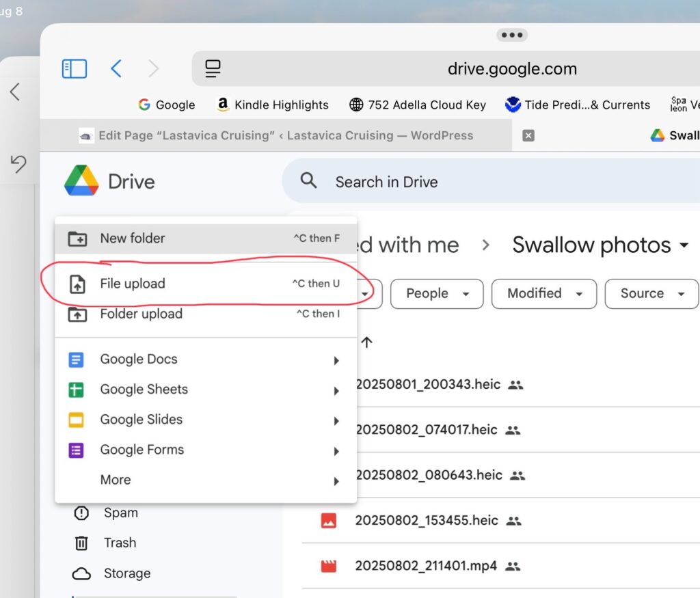Viewport: 700px width, 598px height.
Task: Click the Search in Drive field
Action: tap(491, 182)
